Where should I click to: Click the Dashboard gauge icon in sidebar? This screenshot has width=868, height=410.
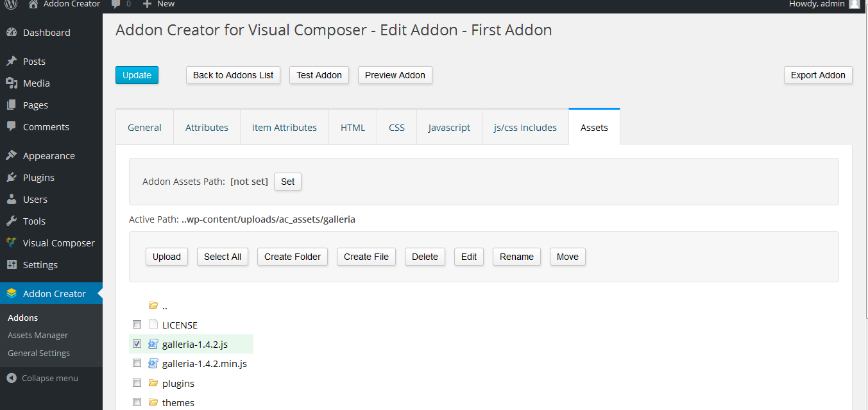pyautogui.click(x=12, y=33)
